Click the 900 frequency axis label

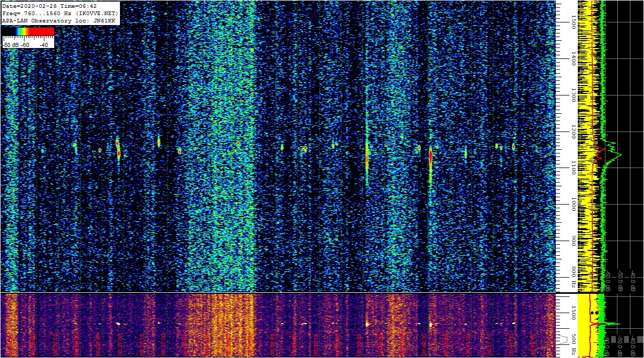573,241
